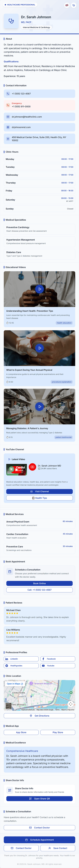The image size is (79, 868).
Task: Select the Internal Medicine & Cardiology badge
Action: (x=36, y=27)
